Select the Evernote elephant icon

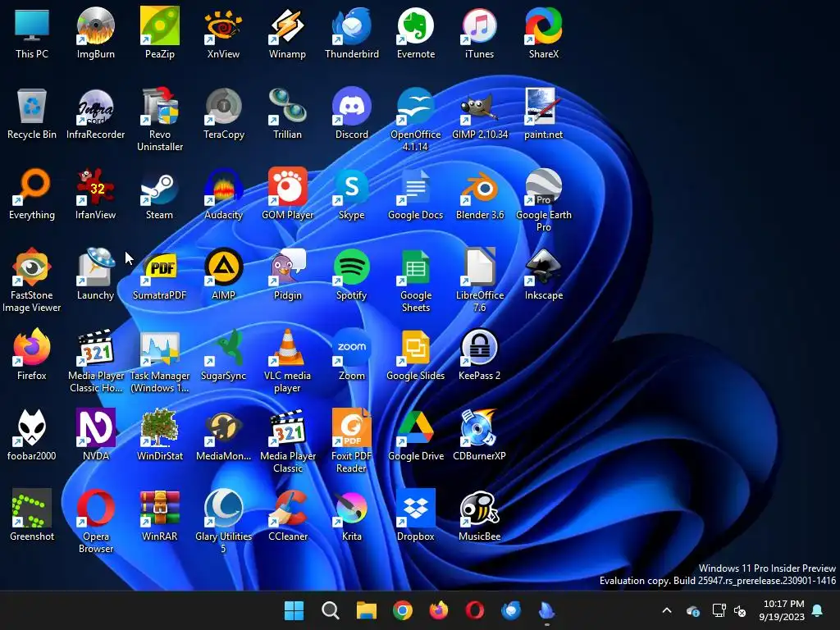[416, 25]
